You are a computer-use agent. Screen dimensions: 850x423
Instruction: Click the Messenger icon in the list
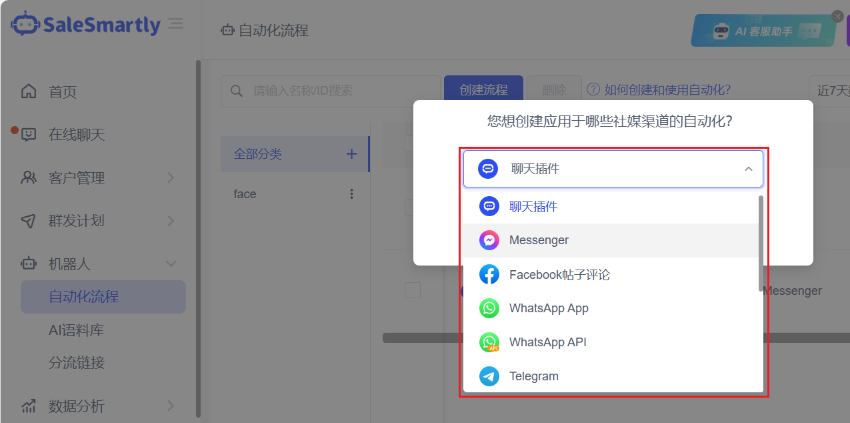point(489,240)
